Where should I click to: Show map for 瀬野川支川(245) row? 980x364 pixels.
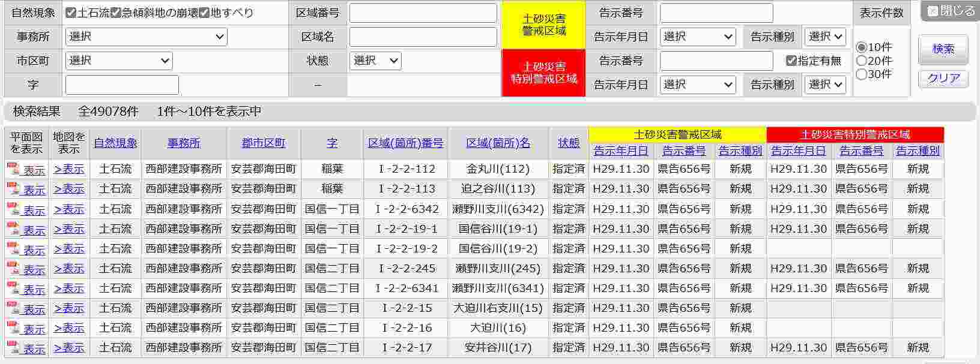(69, 269)
